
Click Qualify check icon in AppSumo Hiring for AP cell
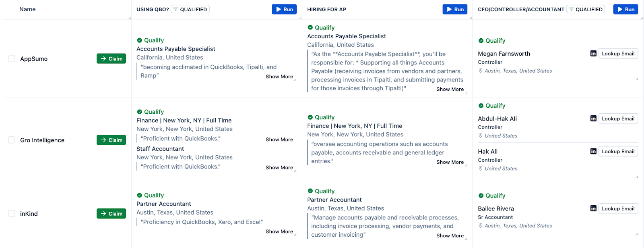[x=310, y=27]
